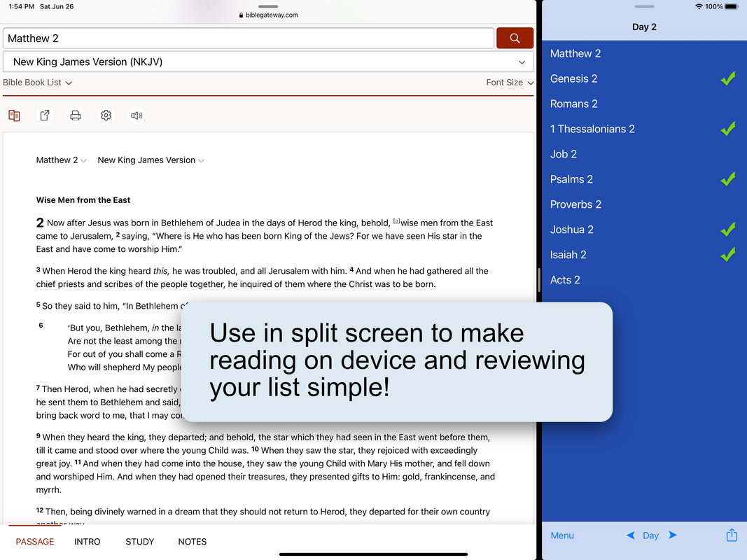The width and height of the screenshot is (747, 560).
Task: Expand the Font Size dropdown
Action: (x=510, y=83)
